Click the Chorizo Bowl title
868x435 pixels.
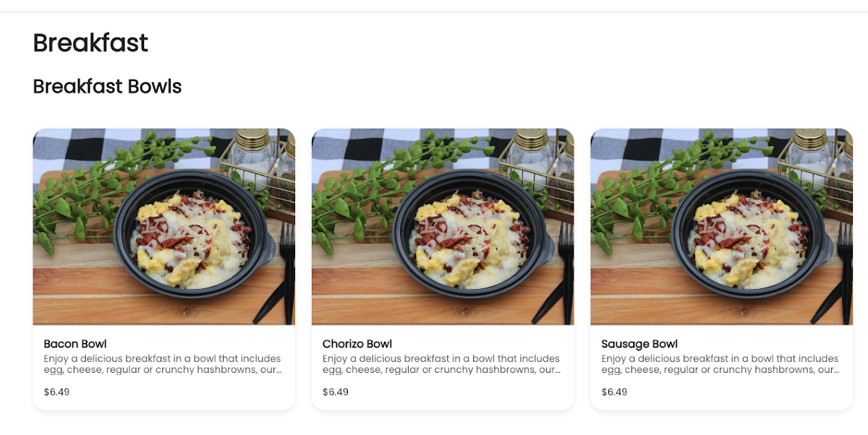point(357,344)
